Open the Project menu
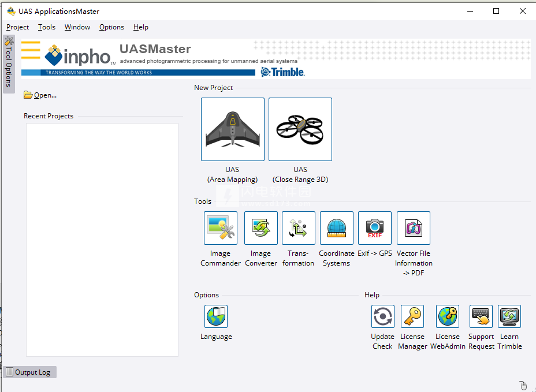 [x=17, y=27]
